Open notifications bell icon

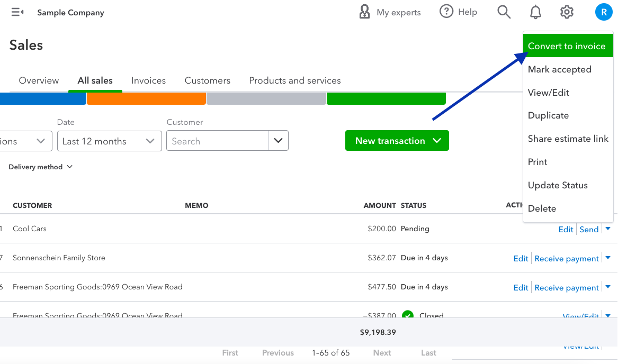point(536,12)
